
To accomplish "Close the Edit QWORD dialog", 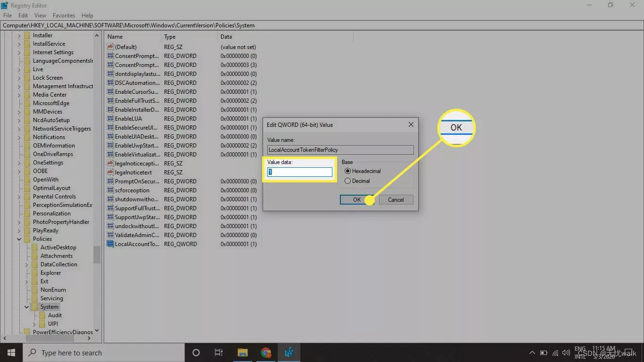I will point(411,125).
